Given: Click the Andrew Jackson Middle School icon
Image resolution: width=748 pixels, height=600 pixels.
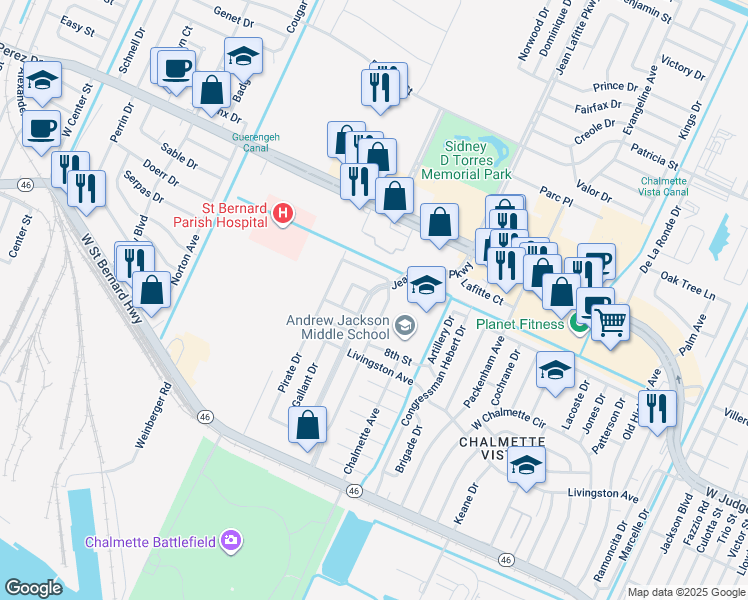Looking at the screenshot, I should pyautogui.click(x=405, y=327).
